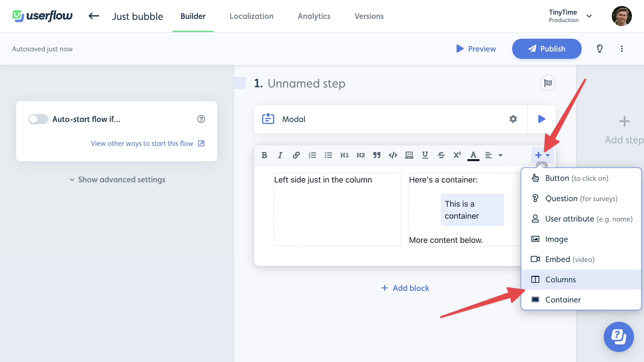The image size is (644, 362).
Task: Toggle superscript formatting
Action: (457, 155)
